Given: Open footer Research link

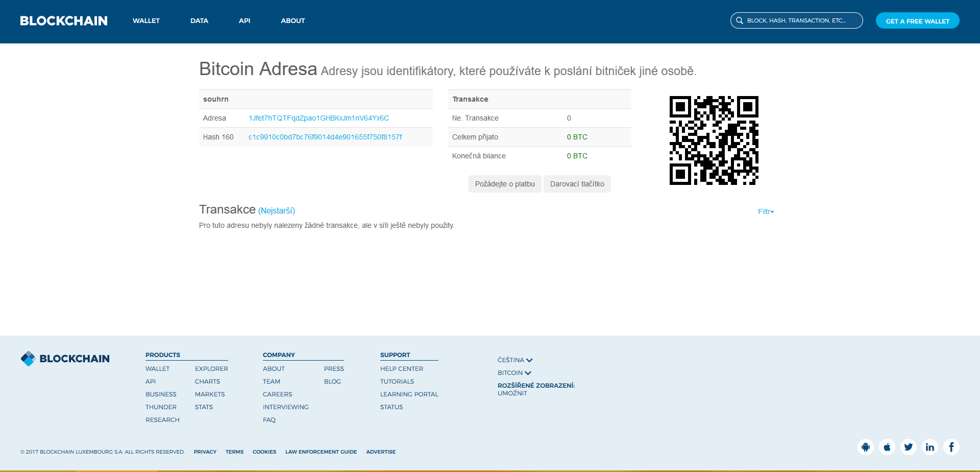Looking at the screenshot, I should (x=162, y=420).
